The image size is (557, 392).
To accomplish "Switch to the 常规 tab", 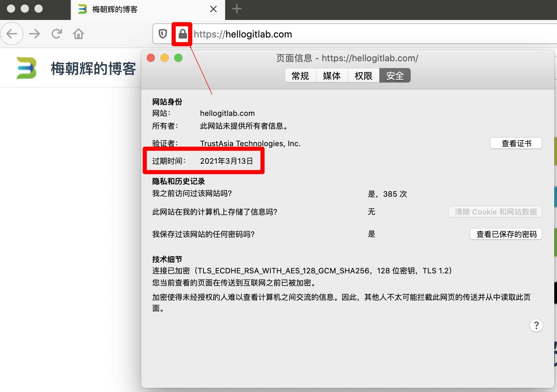I will [x=301, y=76].
